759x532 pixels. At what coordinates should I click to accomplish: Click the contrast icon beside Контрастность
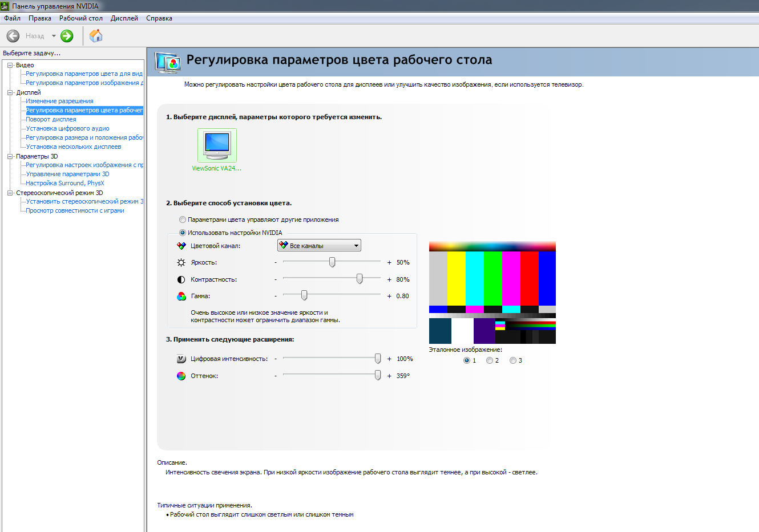[181, 279]
